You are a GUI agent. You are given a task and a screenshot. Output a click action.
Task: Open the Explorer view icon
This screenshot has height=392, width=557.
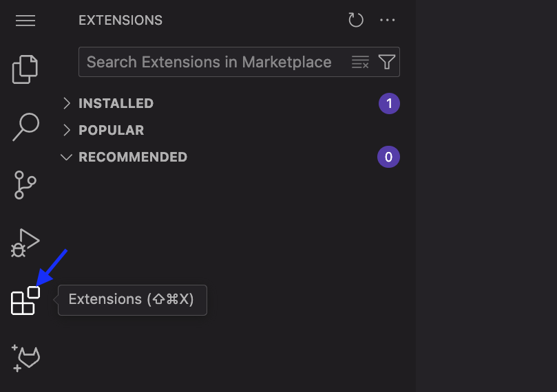(x=25, y=68)
